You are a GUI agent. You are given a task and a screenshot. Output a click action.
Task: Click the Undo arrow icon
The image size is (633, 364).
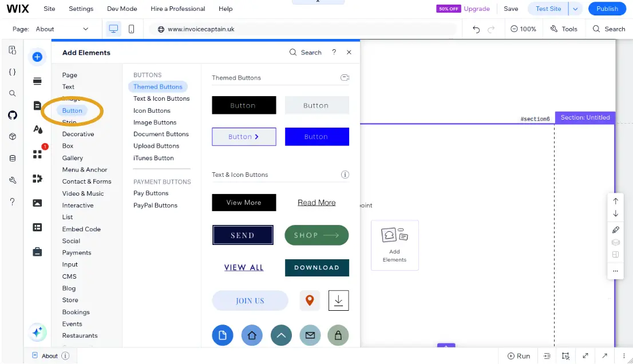476,29
